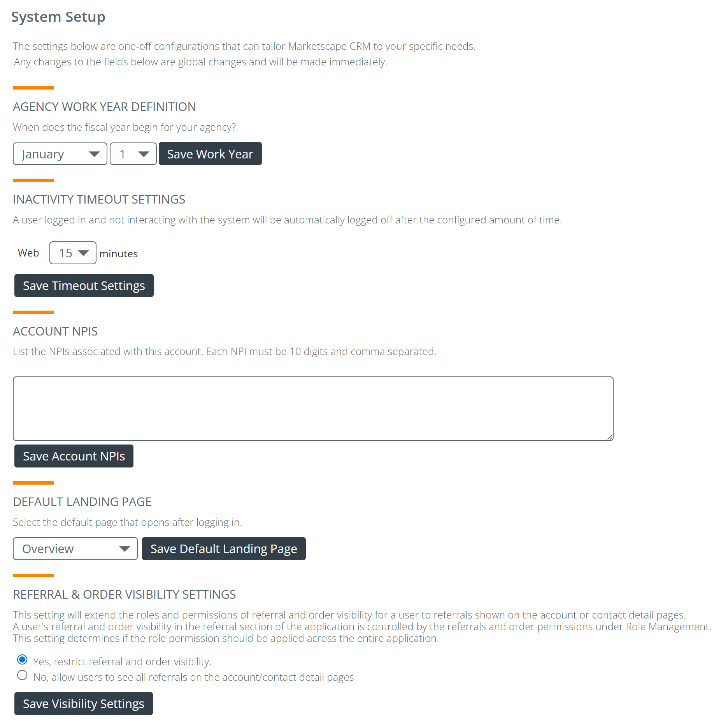Click the Referral & Order Visibility Settings heading

[125, 595]
